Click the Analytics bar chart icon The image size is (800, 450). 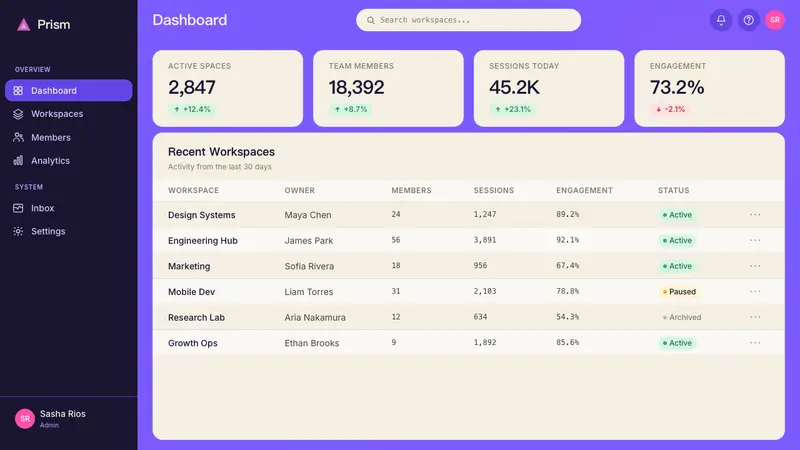[x=18, y=160]
